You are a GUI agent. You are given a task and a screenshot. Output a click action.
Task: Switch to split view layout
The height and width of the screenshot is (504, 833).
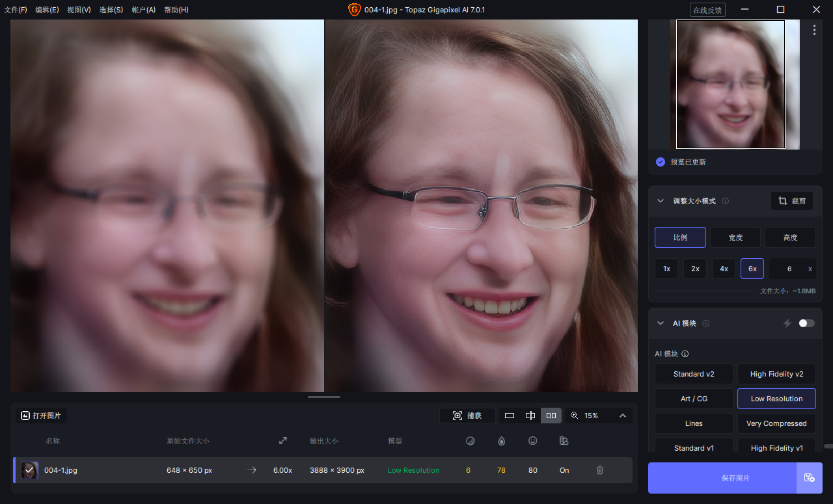click(x=530, y=416)
